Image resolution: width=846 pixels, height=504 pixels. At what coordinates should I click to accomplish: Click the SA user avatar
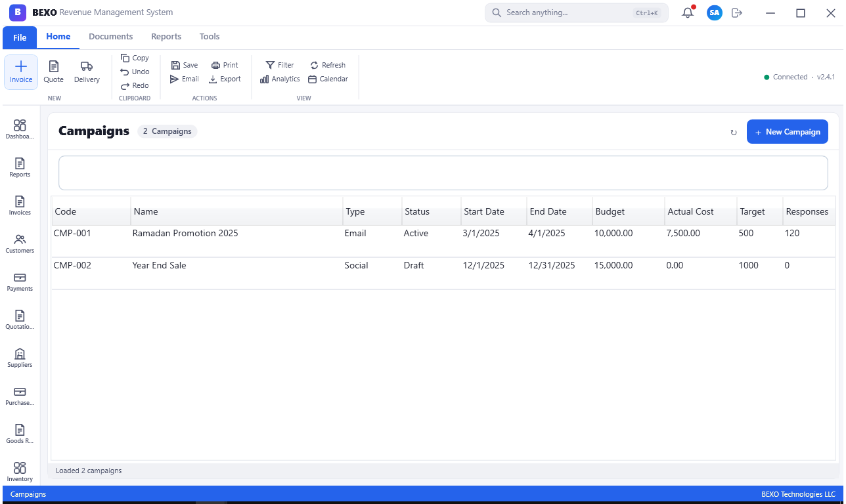pos(715,12)
